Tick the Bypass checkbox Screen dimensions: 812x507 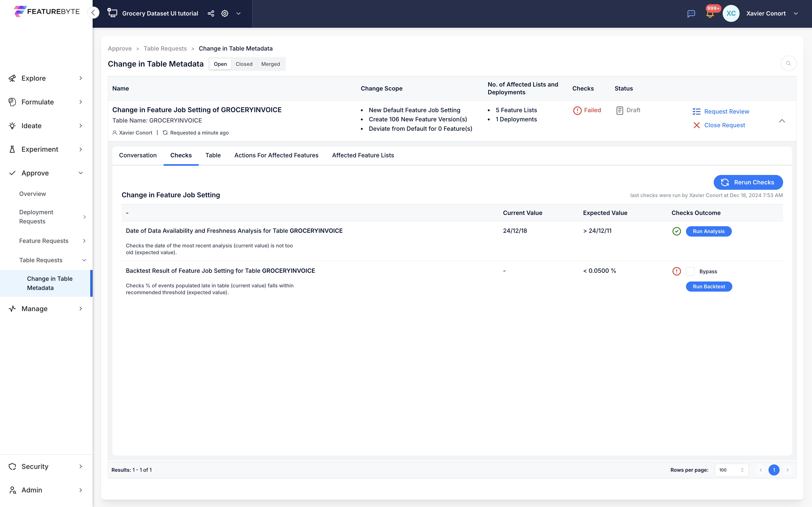[x=690, y=271]
